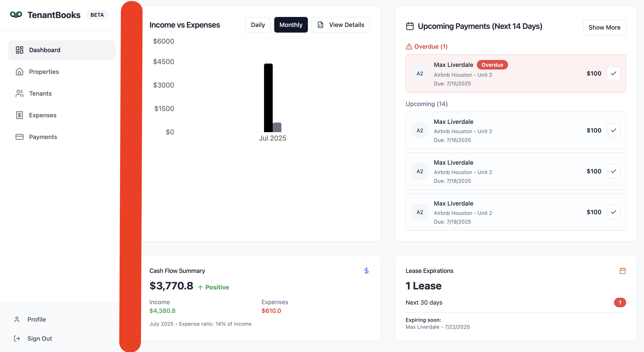
Task: Click the Cash Flow dollar icon
Action: (366, 271)
